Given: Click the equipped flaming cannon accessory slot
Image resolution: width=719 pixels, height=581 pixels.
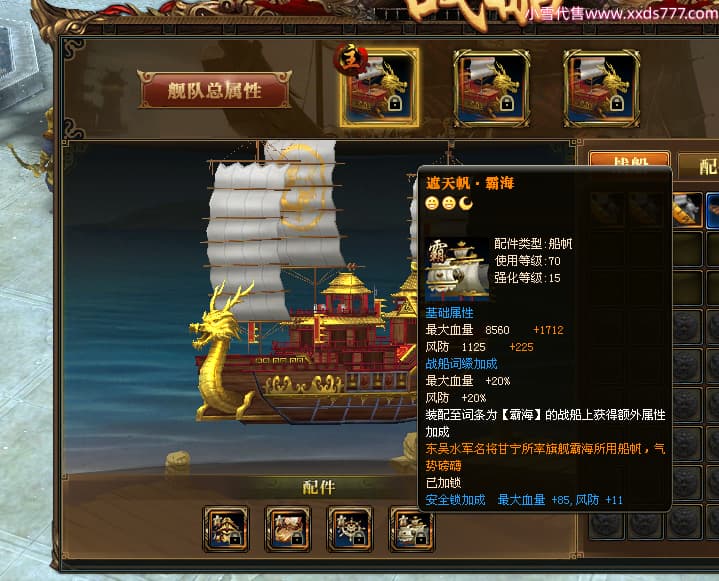Looking at the screenshot, I should tap(288, 529).
